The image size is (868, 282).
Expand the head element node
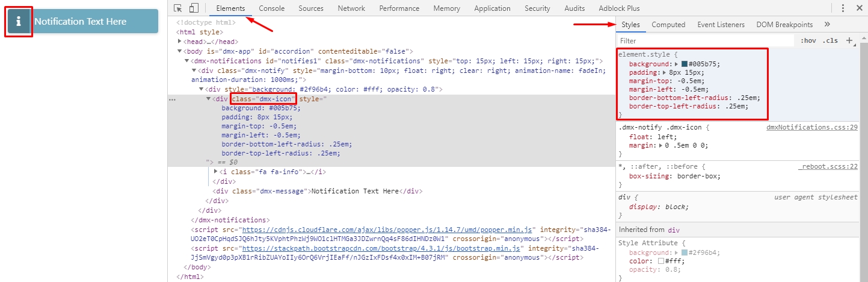pyautogui.click(x=180, y=42)
